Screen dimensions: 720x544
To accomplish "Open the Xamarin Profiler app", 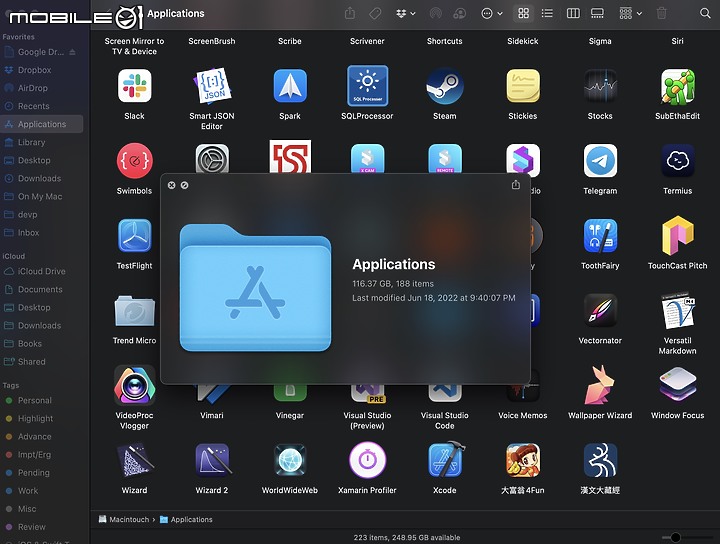I will [x=367, y=460].
